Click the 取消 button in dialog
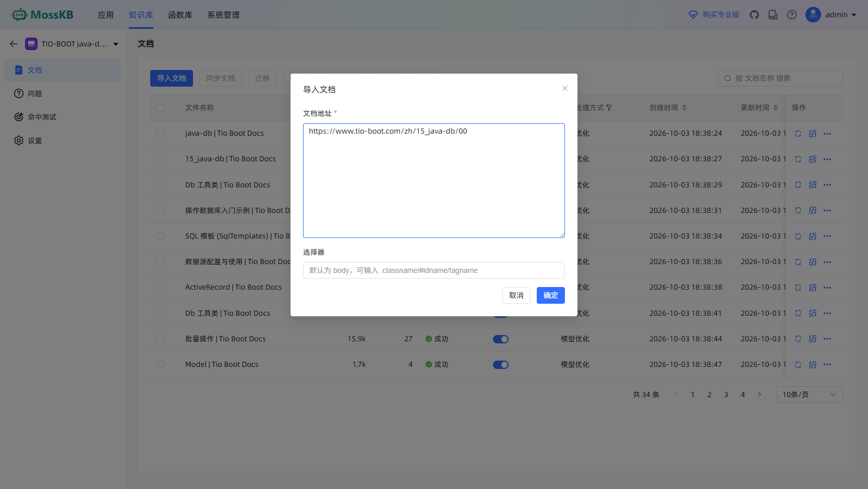Screen dimensions: 868x489 (x=516, y=295)
